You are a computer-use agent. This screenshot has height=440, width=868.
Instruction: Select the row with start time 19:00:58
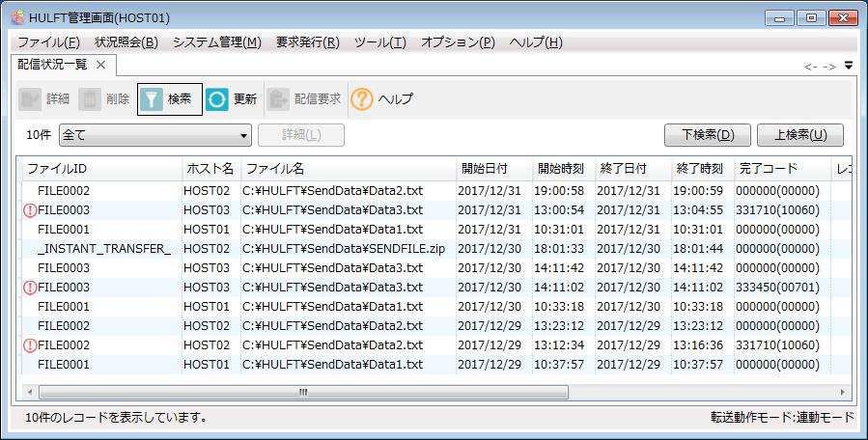(x=434, y=191)
